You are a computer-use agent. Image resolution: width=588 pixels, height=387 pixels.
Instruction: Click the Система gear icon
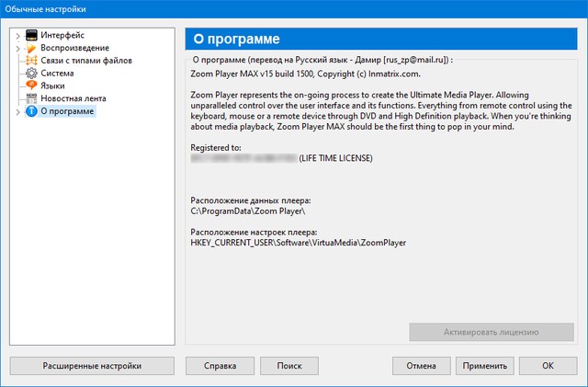point(31,73)
